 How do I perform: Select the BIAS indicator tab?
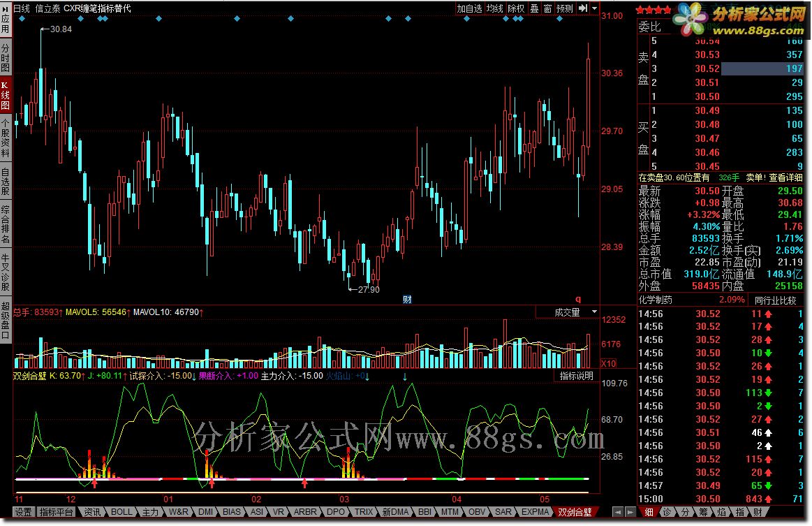coord(232,512)
